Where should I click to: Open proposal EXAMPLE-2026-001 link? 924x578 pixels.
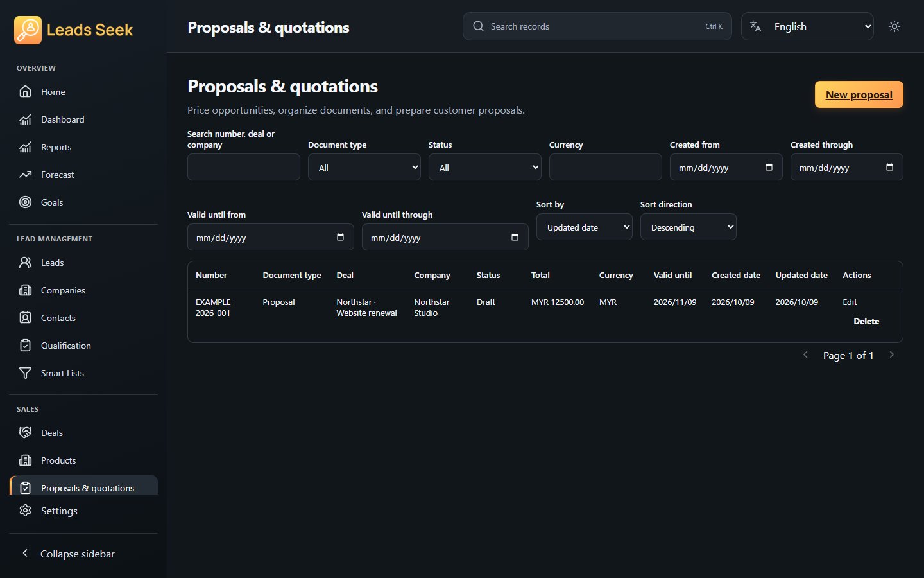tap(214, 308)
